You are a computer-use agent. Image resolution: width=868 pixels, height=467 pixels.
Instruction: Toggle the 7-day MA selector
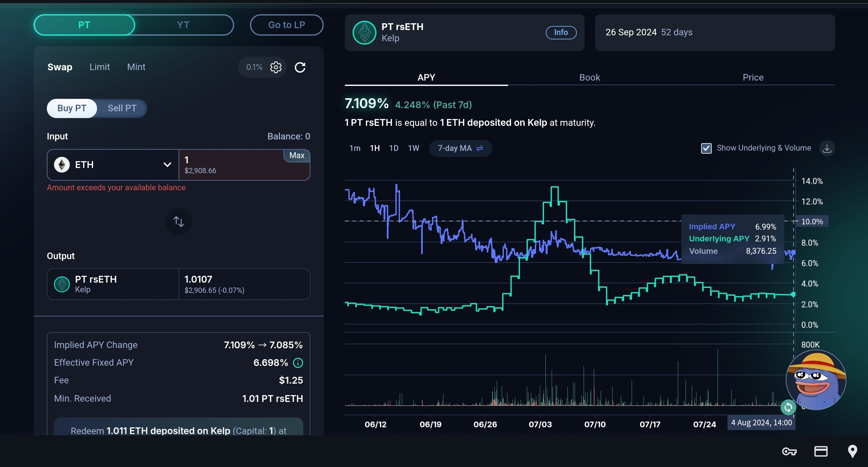tap(460, 148)
